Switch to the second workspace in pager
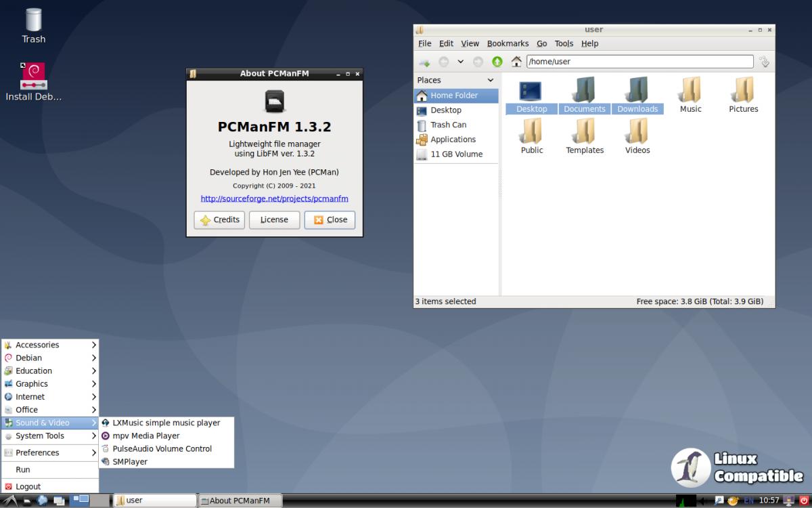812x508 pixels. (99, 501)
